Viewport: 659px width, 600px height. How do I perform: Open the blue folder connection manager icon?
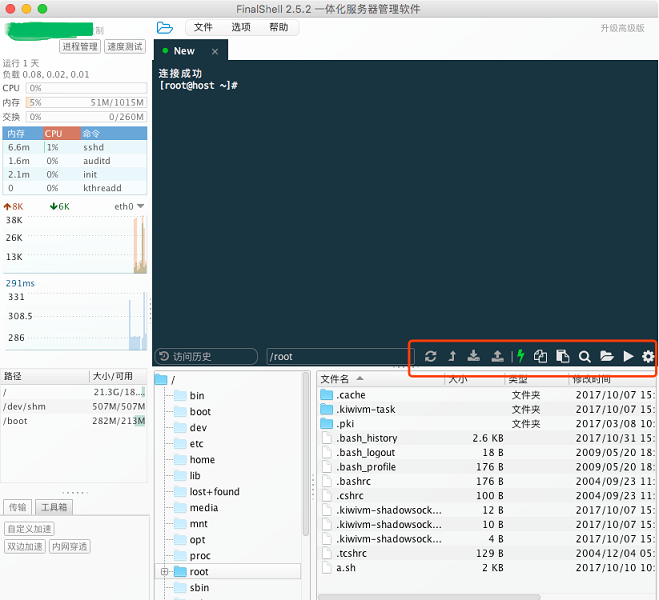tap(165, 27)
